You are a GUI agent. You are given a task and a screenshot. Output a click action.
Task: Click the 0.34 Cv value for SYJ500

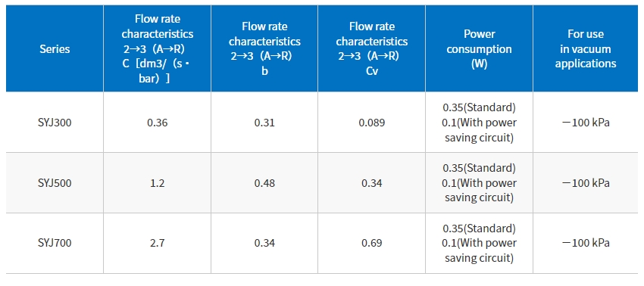click(x=372, y=182)
